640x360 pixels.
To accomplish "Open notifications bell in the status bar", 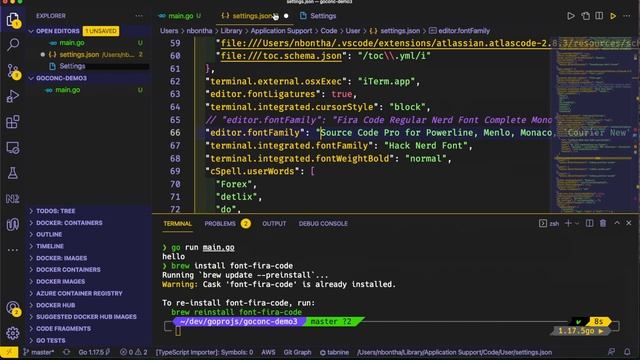I will pyautogui.click(x=627, y=352).
